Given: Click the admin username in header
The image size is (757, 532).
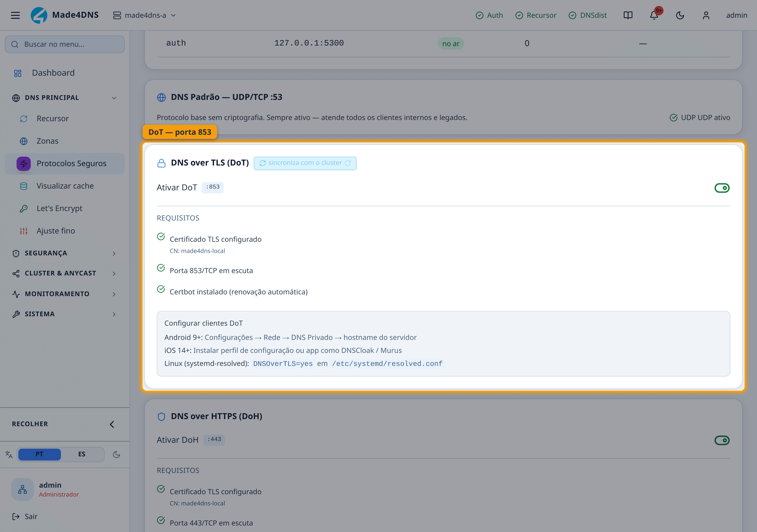Looking at the screenshot, I should click(x=736, y=15).
